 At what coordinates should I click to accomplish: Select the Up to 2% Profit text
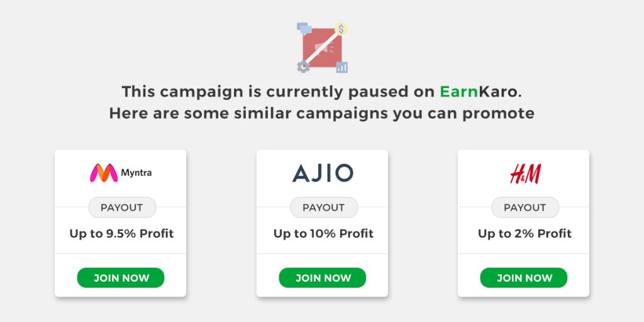coord(525,234)
